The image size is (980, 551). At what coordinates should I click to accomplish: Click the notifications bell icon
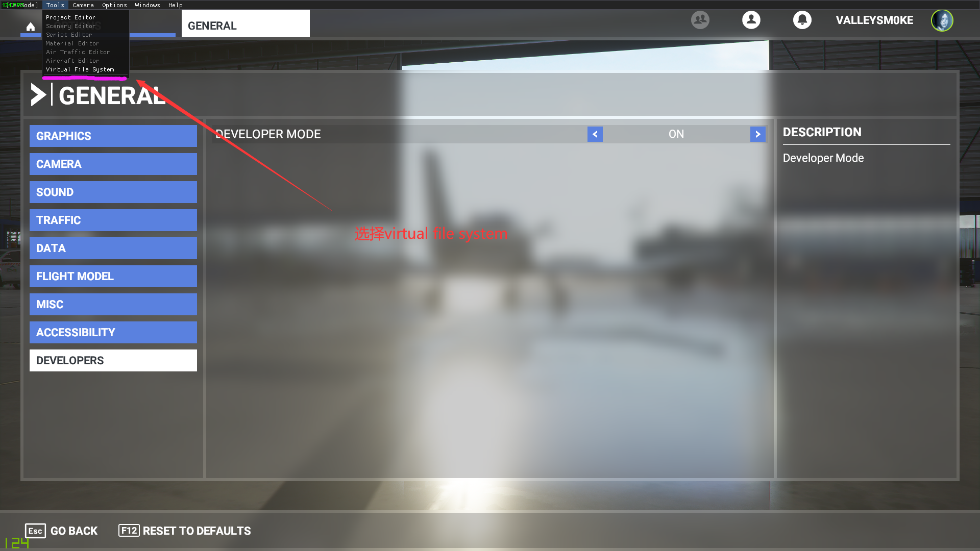pos(802,19)
